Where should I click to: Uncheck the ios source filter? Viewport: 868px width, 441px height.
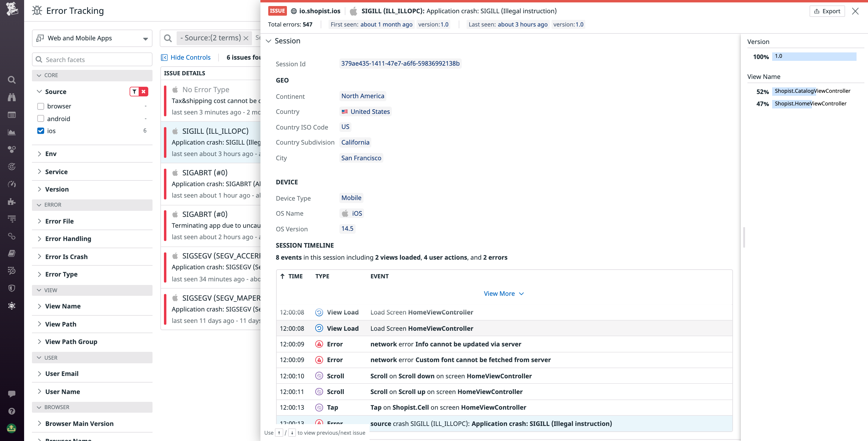click(x=41, y=131)
